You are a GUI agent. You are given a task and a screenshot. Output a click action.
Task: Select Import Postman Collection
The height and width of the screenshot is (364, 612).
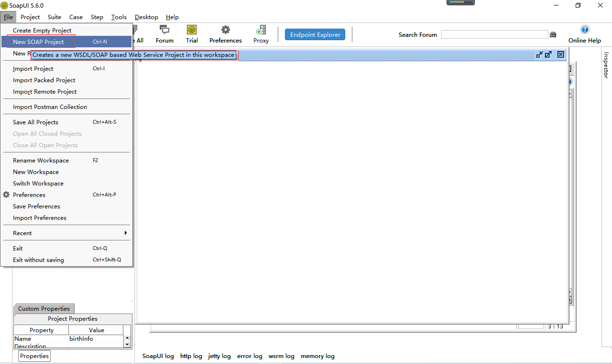pos(66,107)
